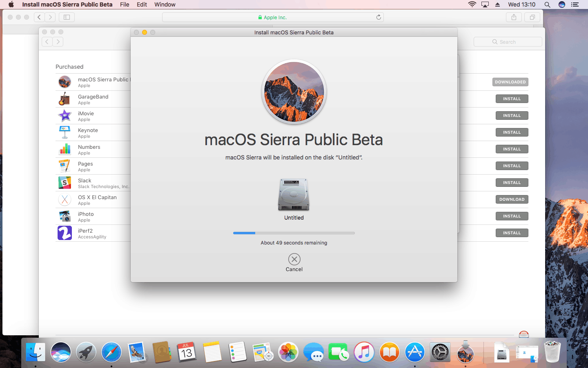Viewport: 588px width, 368px height.
Task: Open Launchpad from the Dock
Action: tap(86, 352)
